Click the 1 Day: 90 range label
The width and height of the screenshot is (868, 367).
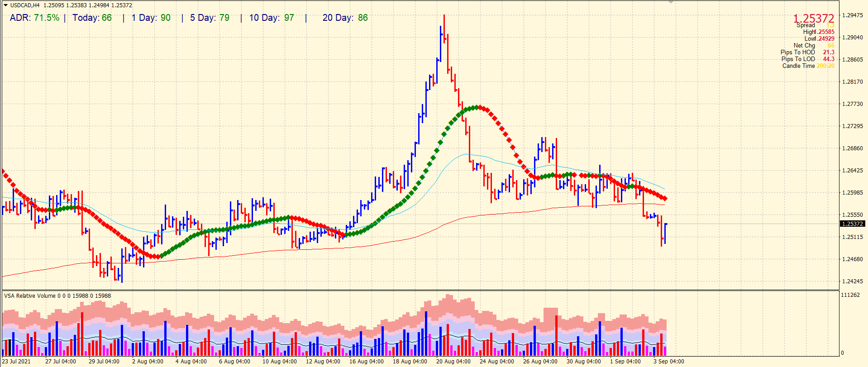[151, 18]
